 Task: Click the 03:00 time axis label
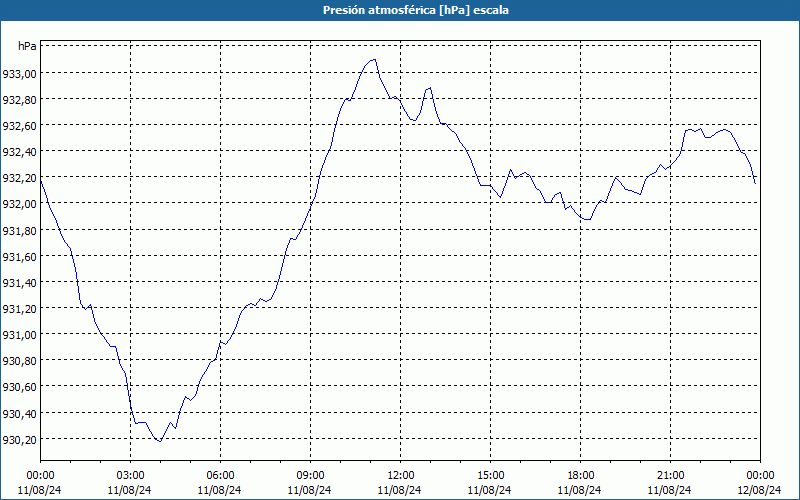coord(130,475)
